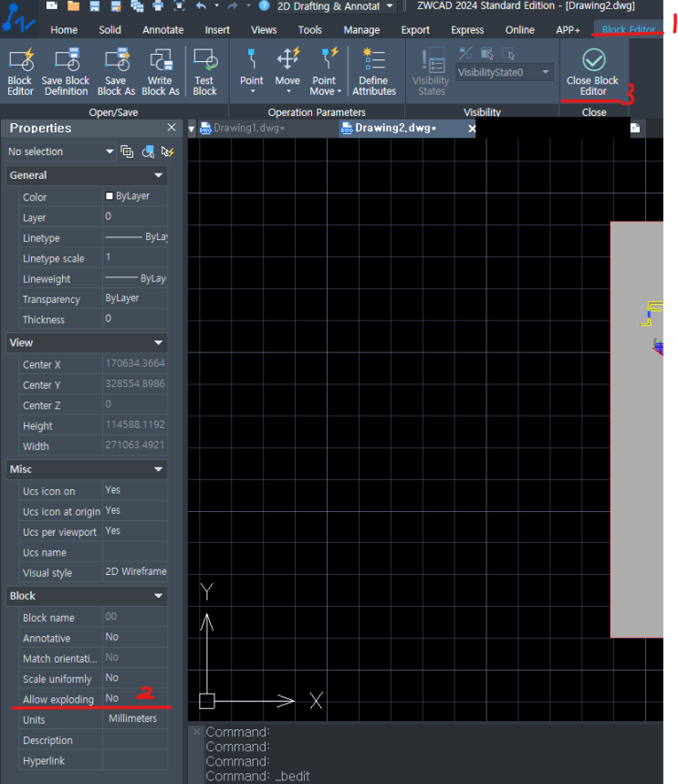Click Save Block As ribbon button
Image resolution: width=678 pixels, height=784 pixels.
[116, 71]
